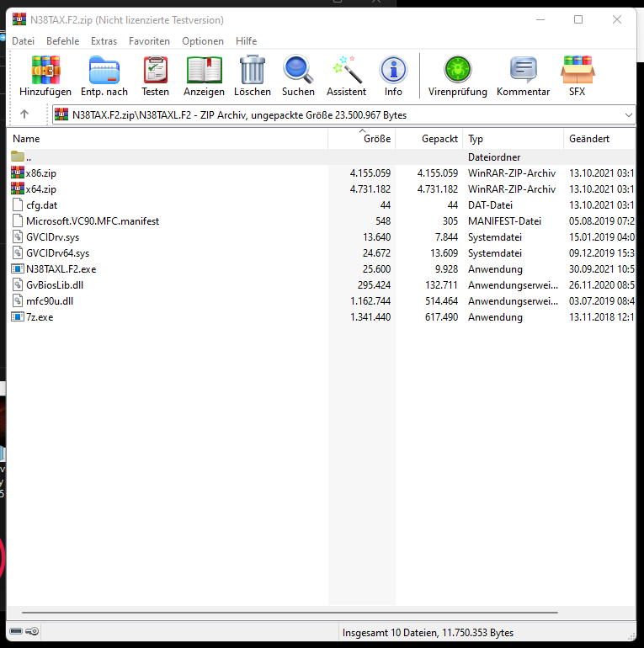Click the x86.zip archive icon
Viewport: 644px width, 648px height.
point(18,173)
